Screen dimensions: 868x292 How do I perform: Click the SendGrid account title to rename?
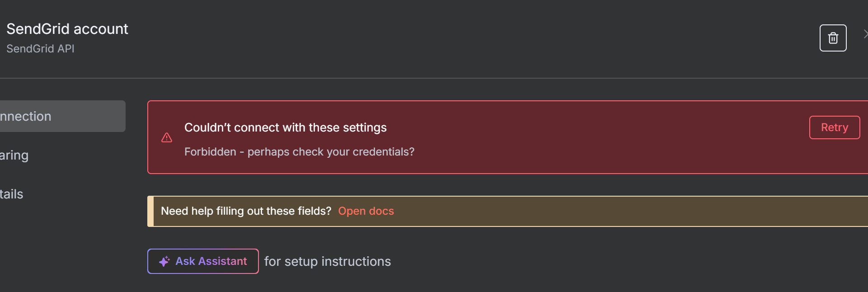[x=67, y=29]
